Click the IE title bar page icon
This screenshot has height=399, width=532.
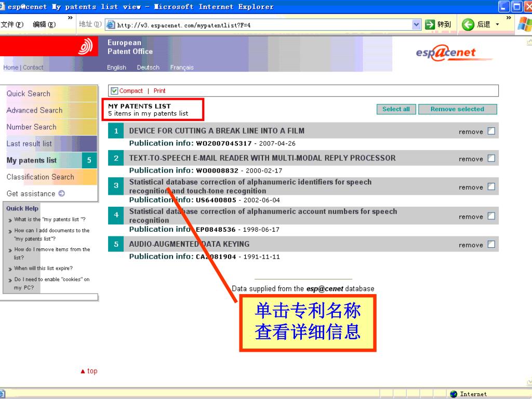(x=2, y=6)
